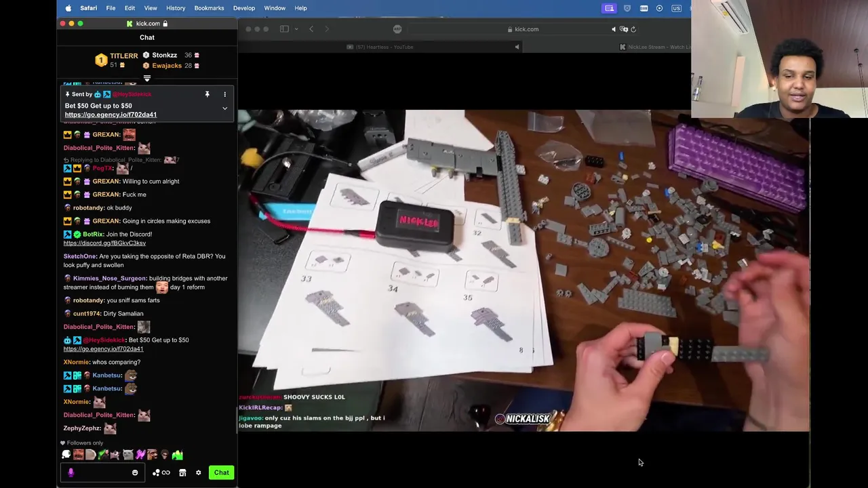868x488 pixels.
Task: Click Kimmies_Nose_Surgeon username in chat
Action: 110,279
